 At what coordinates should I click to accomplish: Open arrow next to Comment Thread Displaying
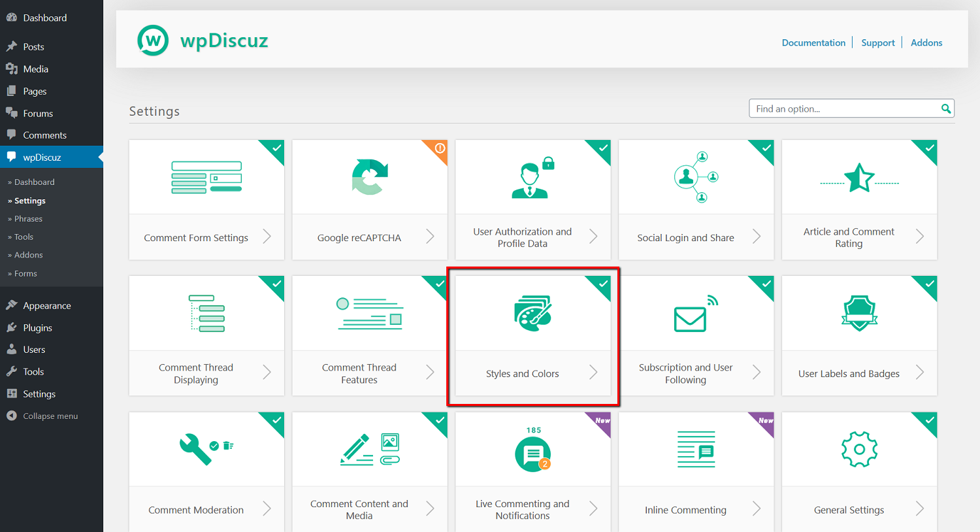(267, 373)
